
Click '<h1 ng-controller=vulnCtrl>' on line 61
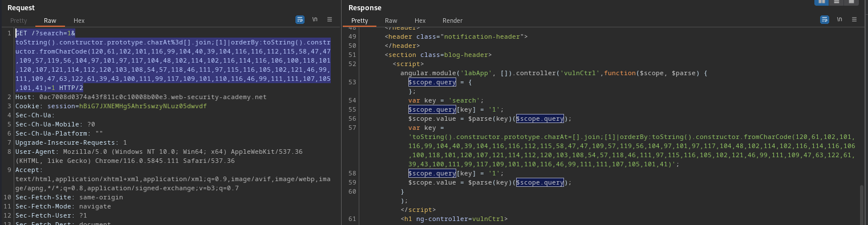pos(454,219)
